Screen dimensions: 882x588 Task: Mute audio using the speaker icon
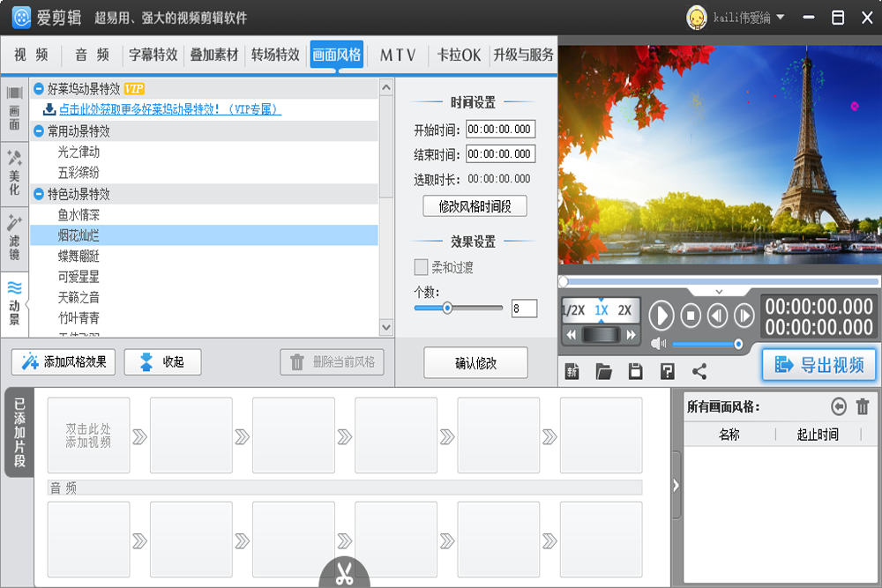pyautogui.click(x=658, y=343)
